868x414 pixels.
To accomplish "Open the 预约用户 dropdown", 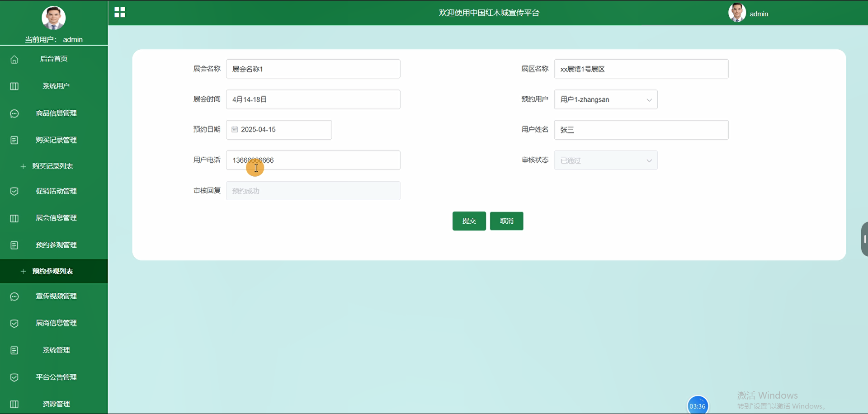I will coord(650,99).
